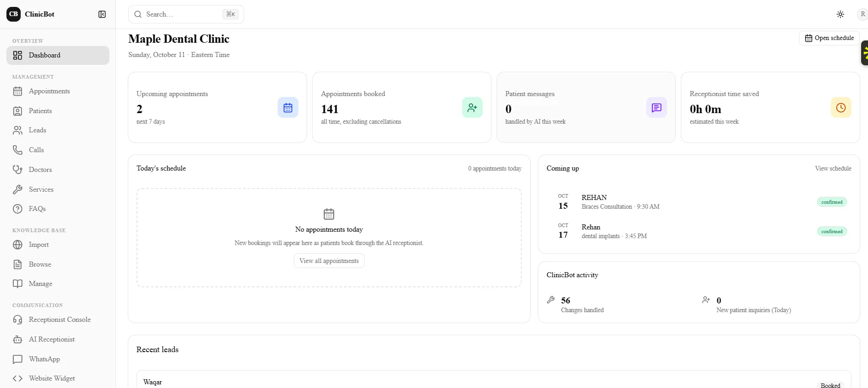Viewport: 868px width, 388px height.
Task: Open Rehan dental implants appointment
Action: (x=699, y=231)
